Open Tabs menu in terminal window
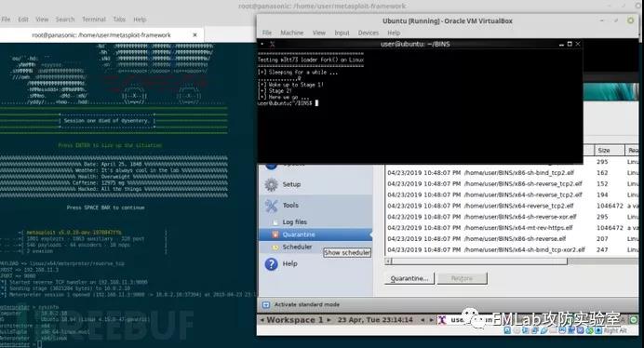This screenshot has height=348, width=644. (x=119, y=20)
